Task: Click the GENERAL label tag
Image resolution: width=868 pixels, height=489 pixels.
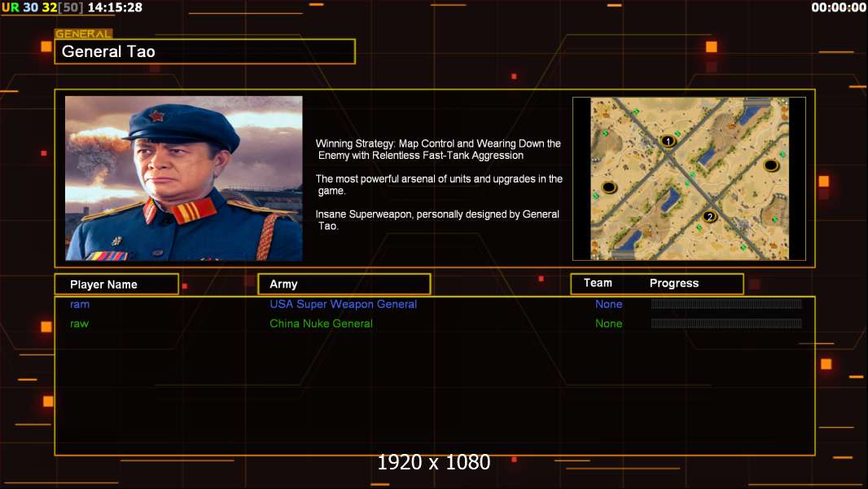Action: (84, 33)
